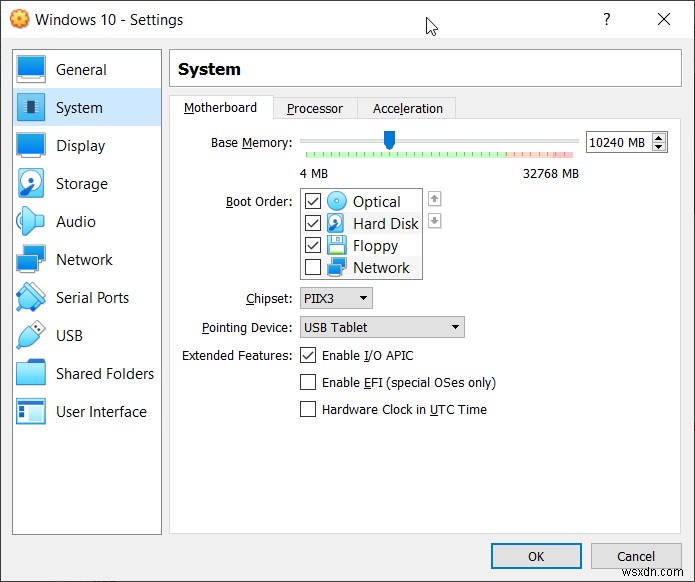Move boot item down with arrow button

[x=434, y=220]
